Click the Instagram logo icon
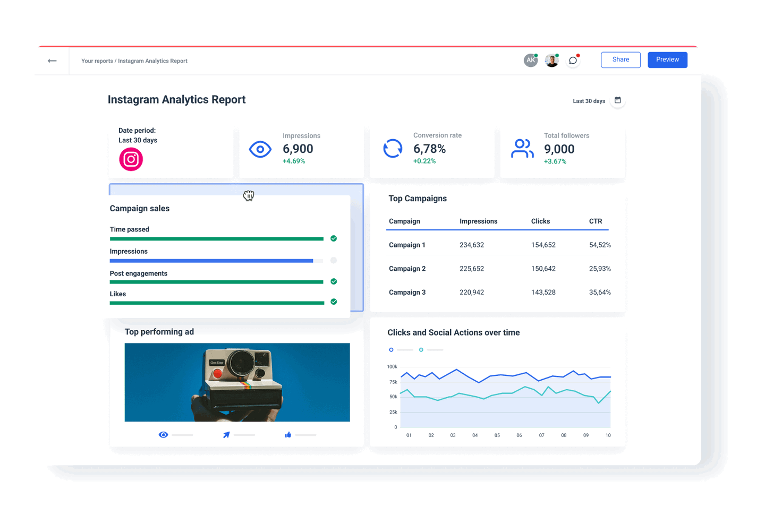The image size is (765, 532). [131, 159]
